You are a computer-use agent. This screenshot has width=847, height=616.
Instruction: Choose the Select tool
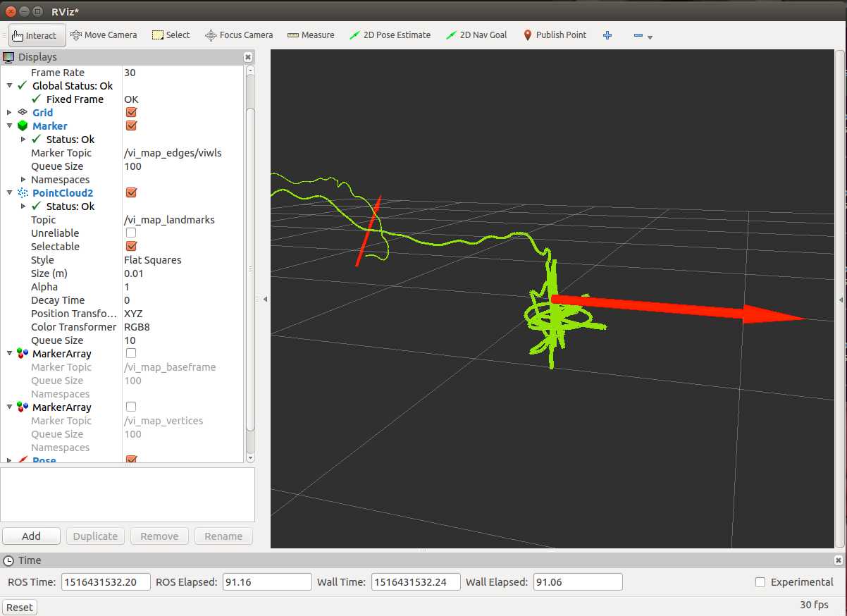pos(171,35)
